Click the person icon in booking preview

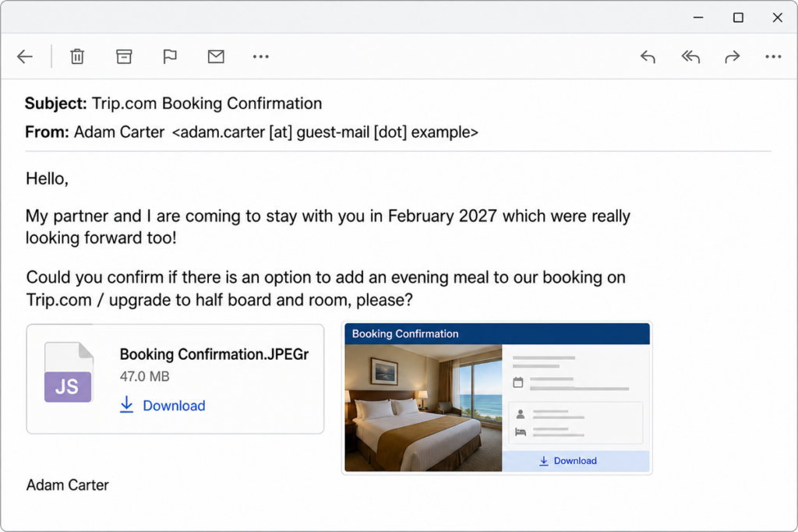tap(520, 414)
